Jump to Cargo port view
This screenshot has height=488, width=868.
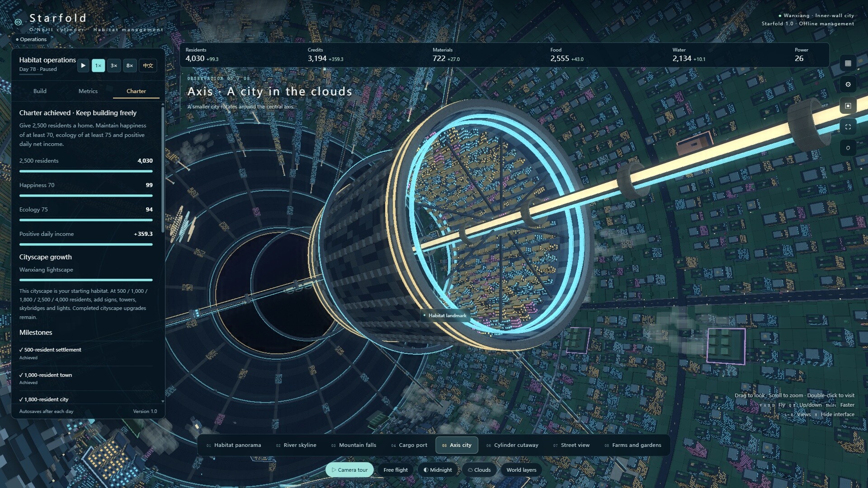(x=409, y=445)
